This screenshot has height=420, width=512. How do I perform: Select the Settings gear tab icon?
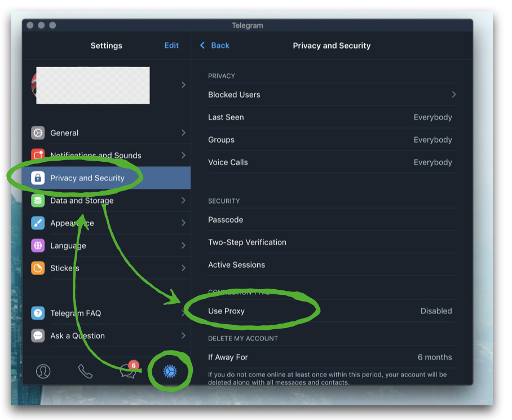click(x=170, y=371)
